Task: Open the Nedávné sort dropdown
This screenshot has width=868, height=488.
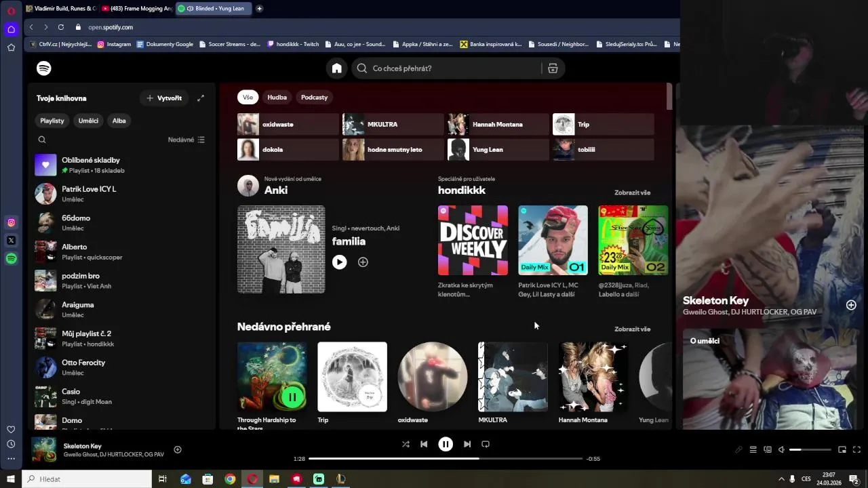Action: coord(186,140)
